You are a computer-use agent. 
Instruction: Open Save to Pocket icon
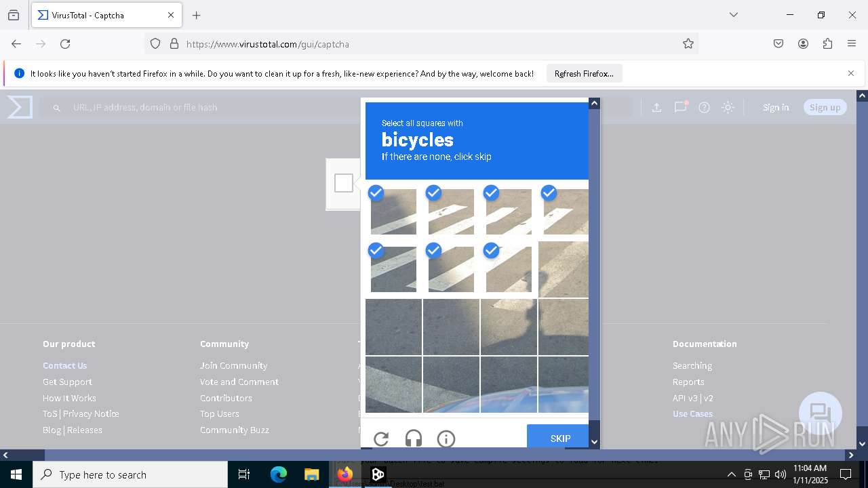778,43
